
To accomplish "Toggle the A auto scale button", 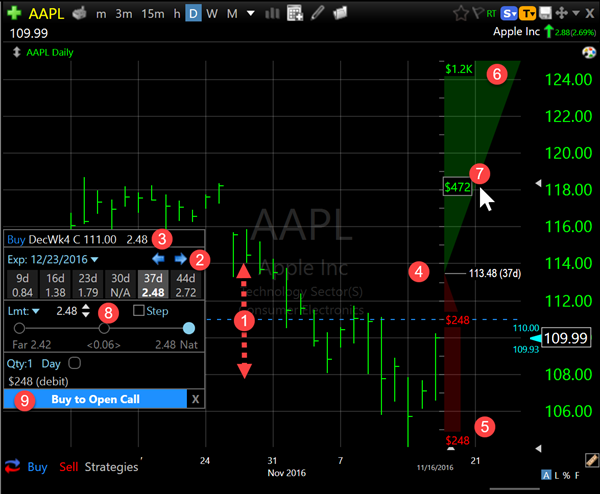I will [x=546, y=475].
